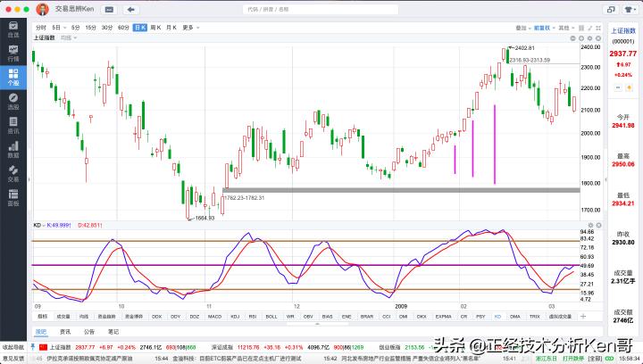Open the 笔记 notes tab
This screenshot has width=643, height=364.
coord(113,332)
